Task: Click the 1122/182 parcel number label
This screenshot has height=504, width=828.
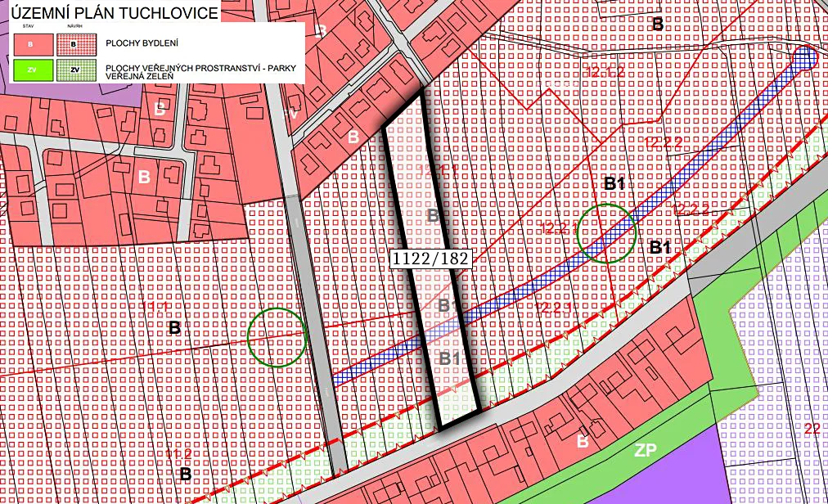Action: coord(430,258)
